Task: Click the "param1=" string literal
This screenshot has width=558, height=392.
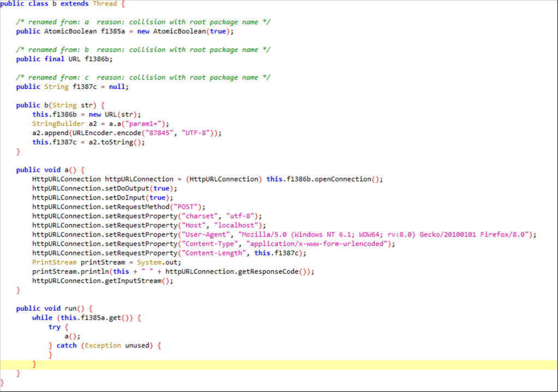Action: point(149,124)
